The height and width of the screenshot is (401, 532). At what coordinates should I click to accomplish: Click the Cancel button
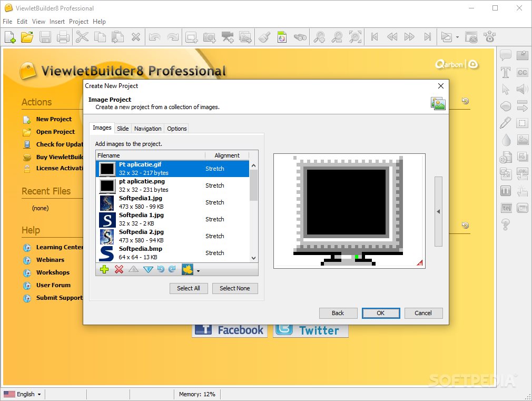(x=423, y=313)
